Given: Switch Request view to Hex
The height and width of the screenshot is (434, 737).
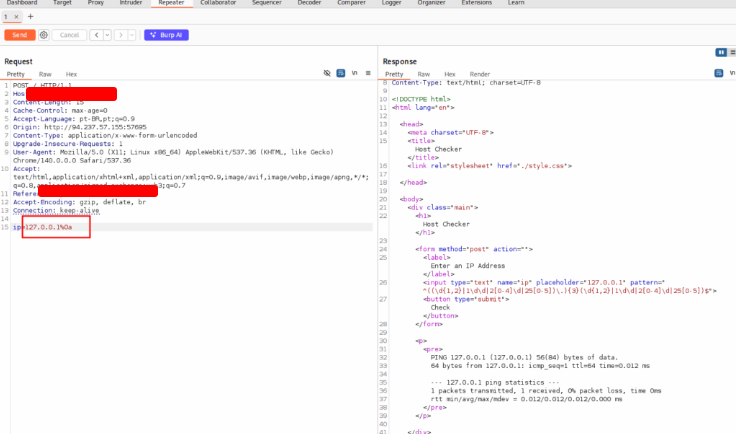Looking at the screenshot, I should [x=71, y=74].
